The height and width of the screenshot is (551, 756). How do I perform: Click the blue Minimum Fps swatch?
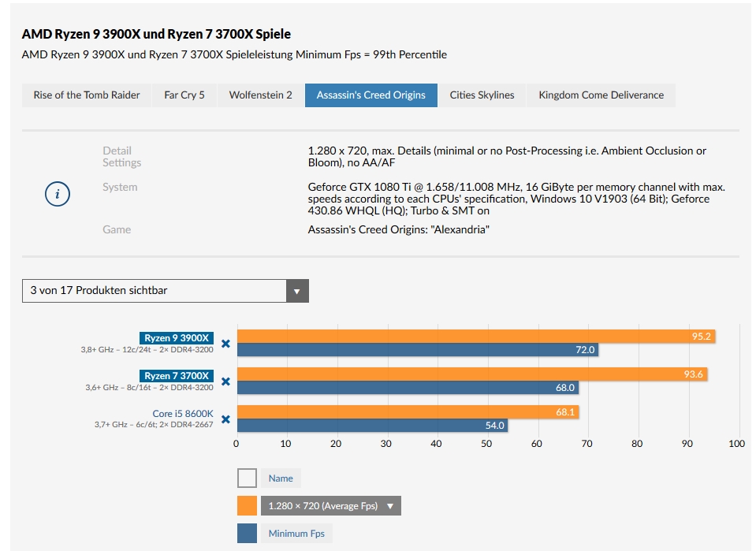247,533
